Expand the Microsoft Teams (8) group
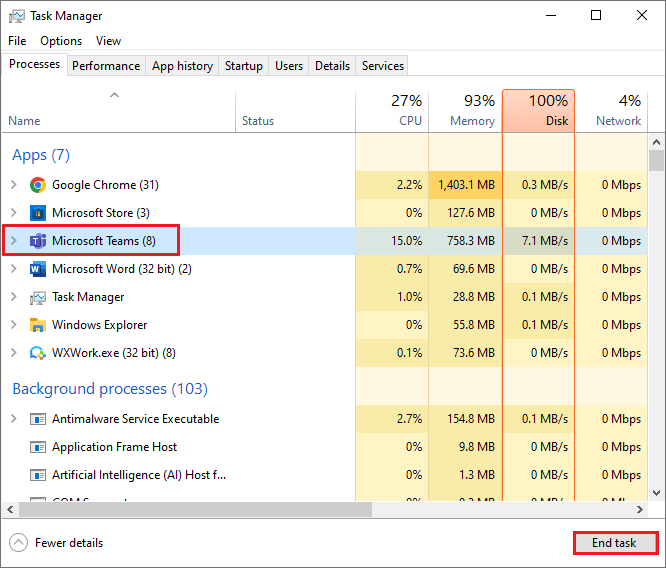 pyautogui.click(x=14, y=241)
